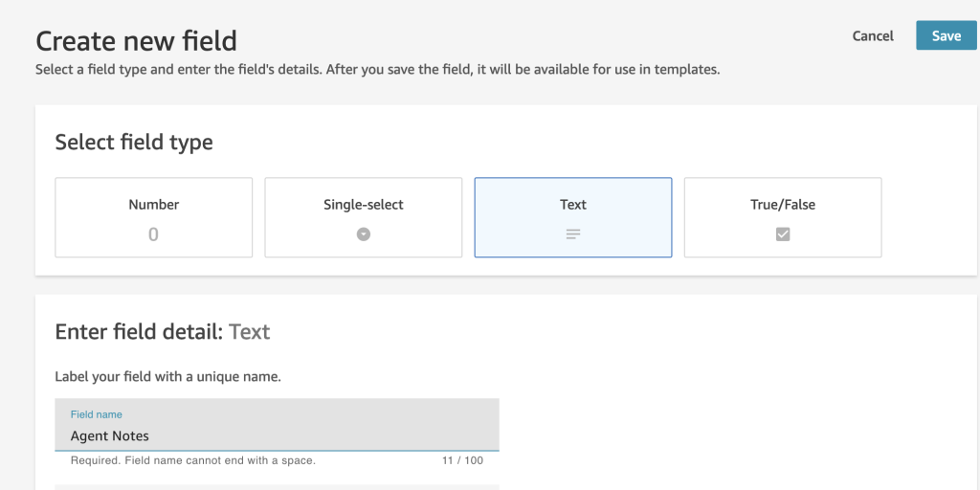The image size is (980, 490).
Task: Click the zero icon in Number card
Action: click(x=153, y=234)
